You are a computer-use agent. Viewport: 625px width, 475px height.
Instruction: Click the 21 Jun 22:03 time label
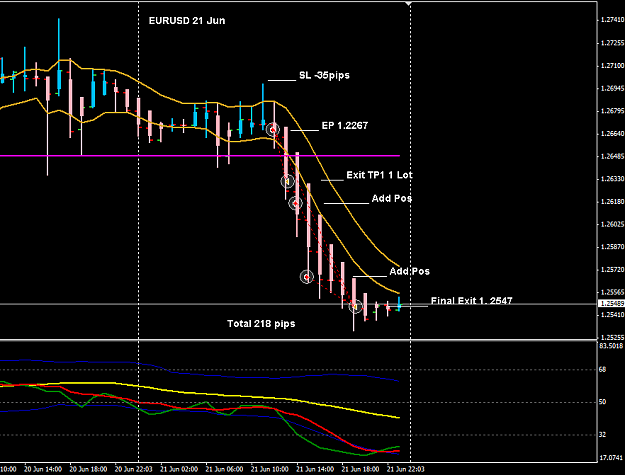click(406, 469)
